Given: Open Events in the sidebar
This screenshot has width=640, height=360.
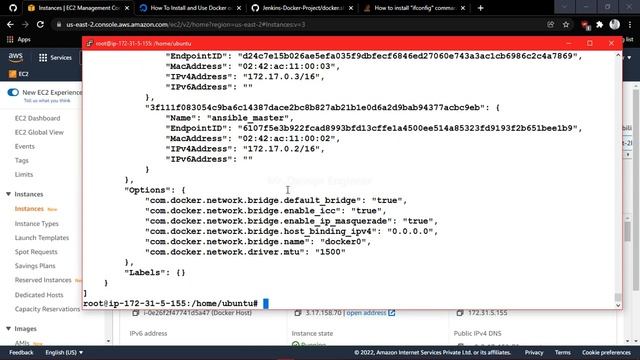Looking at the screenshot, I should point(24,146).
